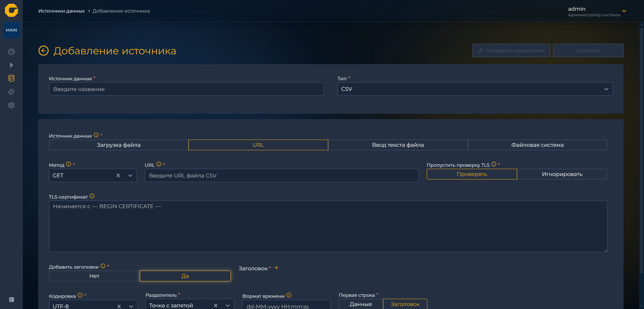This screenshot has width=644, height=309.
Task: Click info icon next to Пропустить проверку TLS
Action: pyautogui.click(x=494, y=164)
